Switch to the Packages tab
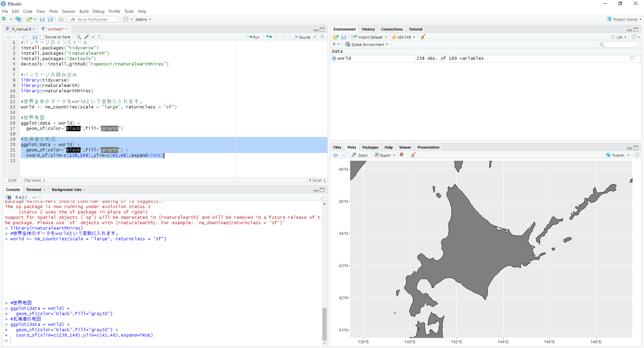Screen dimensions: 644x348 370,147
